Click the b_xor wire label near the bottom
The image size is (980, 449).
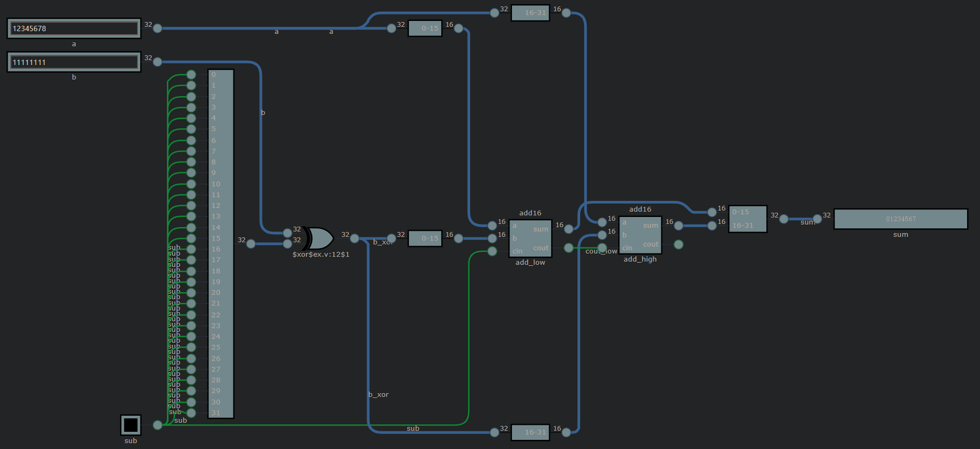[x=378, y=395]
